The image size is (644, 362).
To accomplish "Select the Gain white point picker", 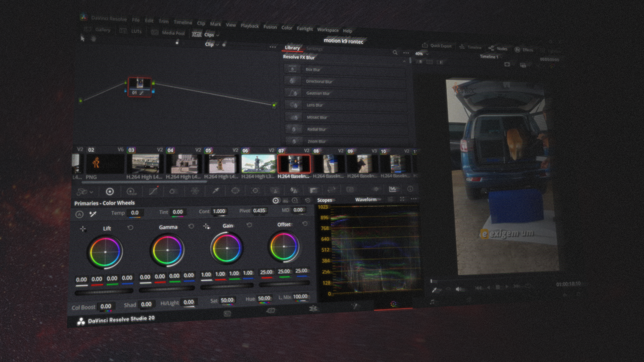I will click(x=206, y=226).
